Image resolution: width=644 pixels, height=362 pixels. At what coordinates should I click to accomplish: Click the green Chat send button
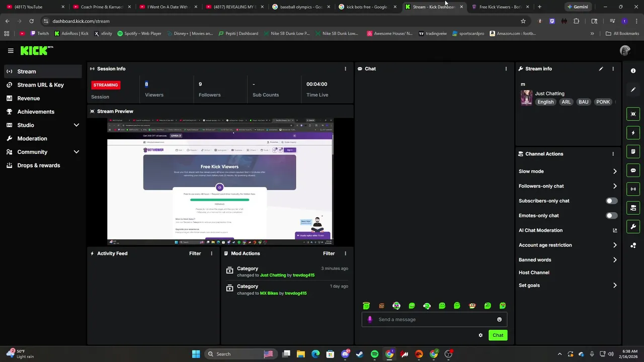pyautogui.click(x=498, y=335)
